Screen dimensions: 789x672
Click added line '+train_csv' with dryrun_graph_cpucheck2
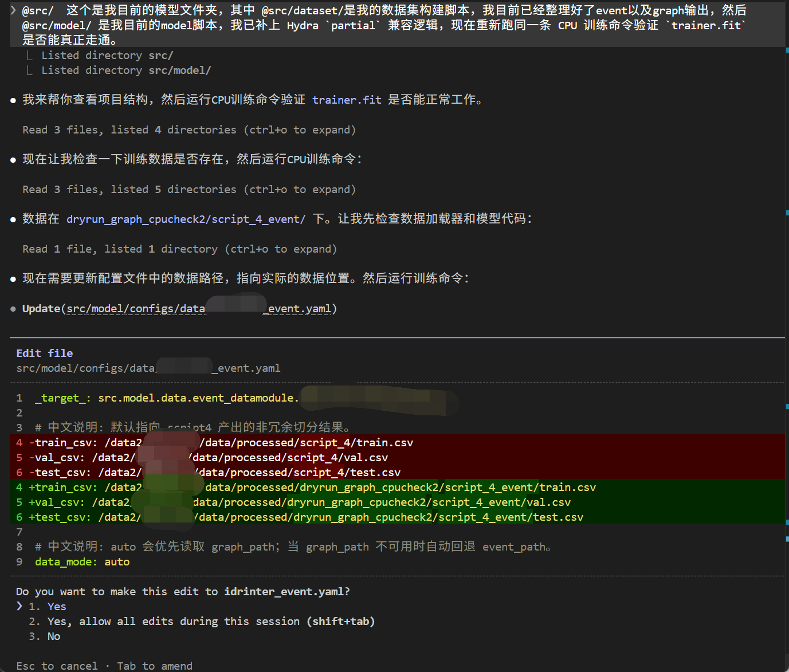[x=398, y=487]
